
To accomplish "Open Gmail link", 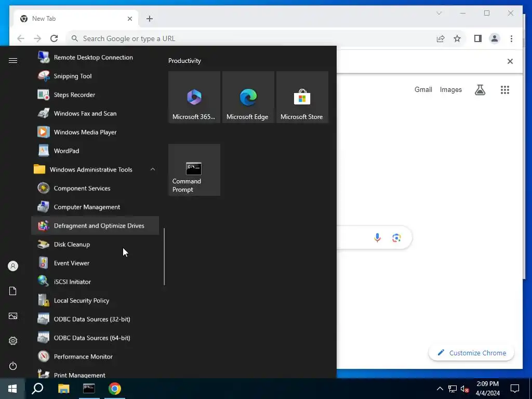I will [x=423, y=89].
